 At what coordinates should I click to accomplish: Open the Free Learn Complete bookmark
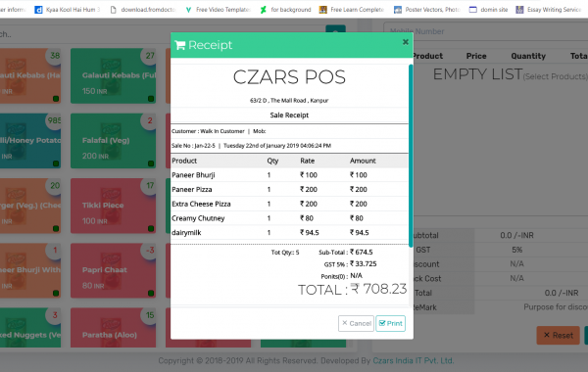point(352,10)
